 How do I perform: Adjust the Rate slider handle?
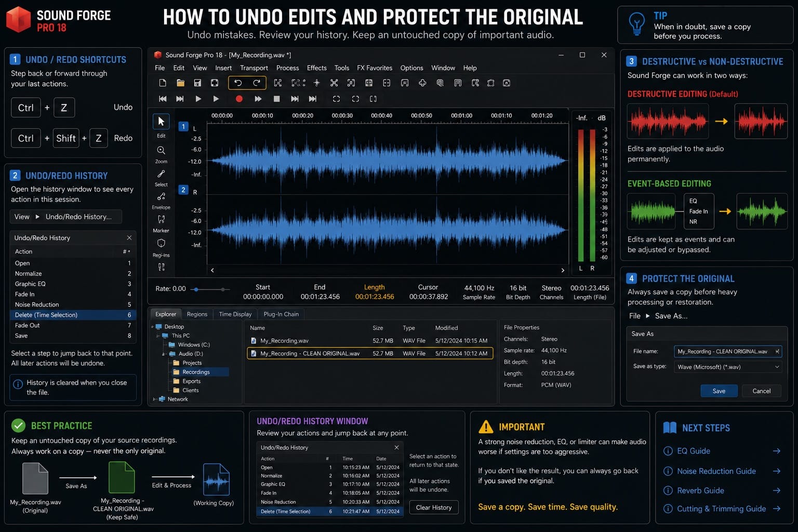pos(195,289)
